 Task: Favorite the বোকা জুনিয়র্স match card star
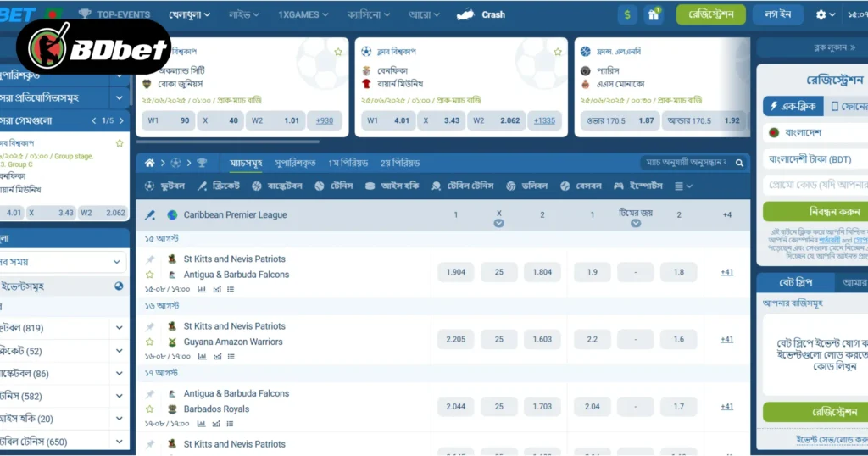(x=338, y=52)
